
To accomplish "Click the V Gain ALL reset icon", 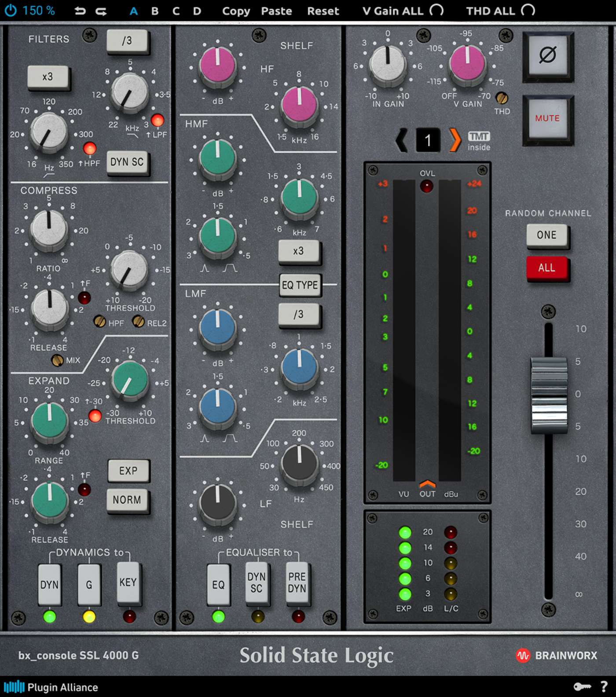I will [436, 10].
